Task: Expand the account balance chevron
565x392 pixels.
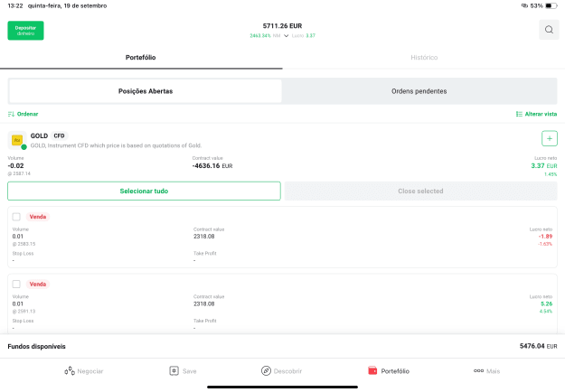Action: (x=286, y=35)
